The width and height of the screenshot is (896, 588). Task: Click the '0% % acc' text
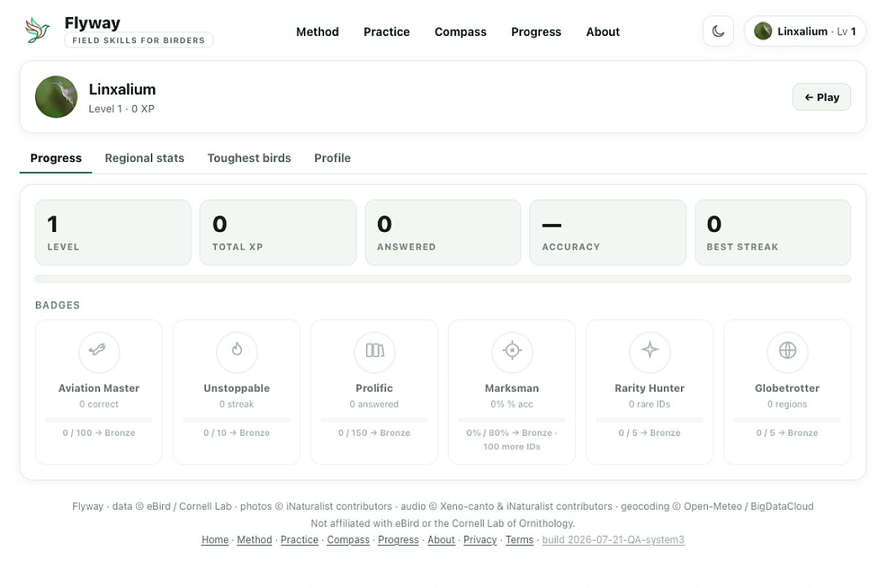pos(512,404)
